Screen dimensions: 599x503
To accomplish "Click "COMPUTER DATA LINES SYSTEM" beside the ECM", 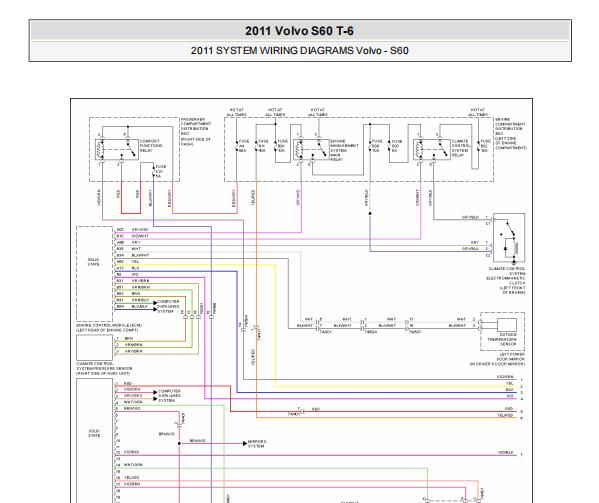I will 168,306.
